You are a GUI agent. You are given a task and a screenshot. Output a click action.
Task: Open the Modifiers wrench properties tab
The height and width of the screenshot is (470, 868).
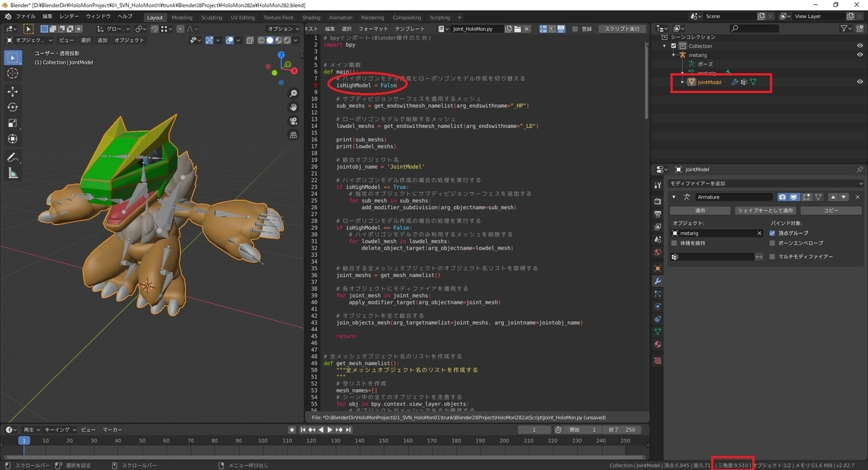click(x=658, y=281)
